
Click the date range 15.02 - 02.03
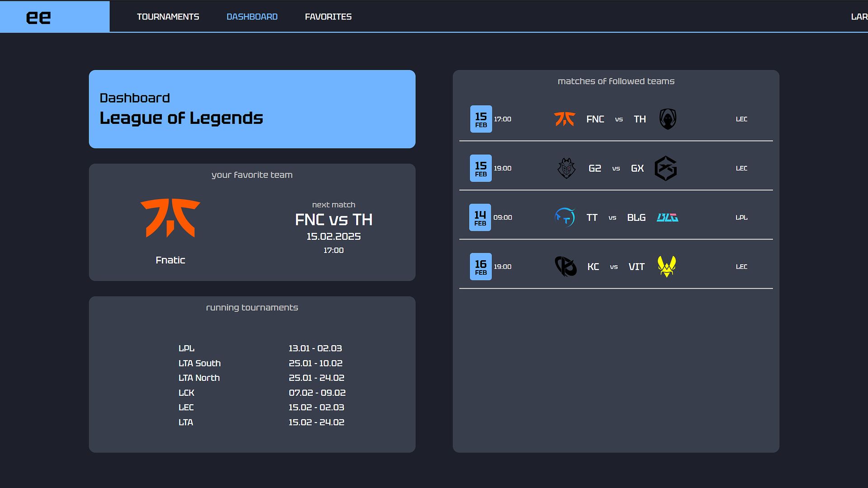coord(316,408)
